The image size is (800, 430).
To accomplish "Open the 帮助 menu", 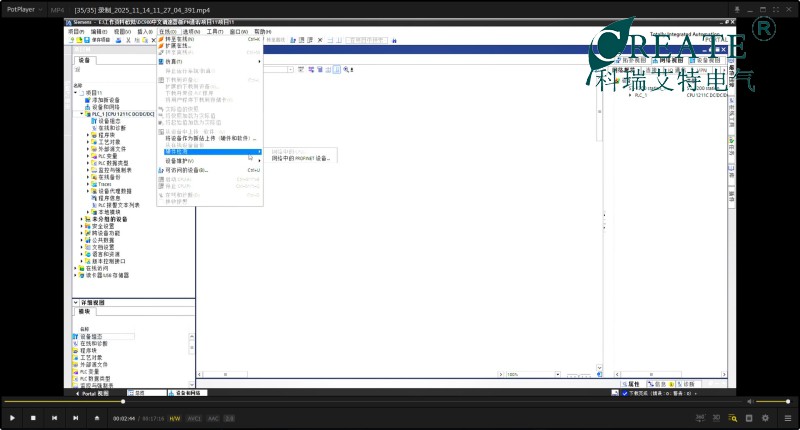I will 263,32.
